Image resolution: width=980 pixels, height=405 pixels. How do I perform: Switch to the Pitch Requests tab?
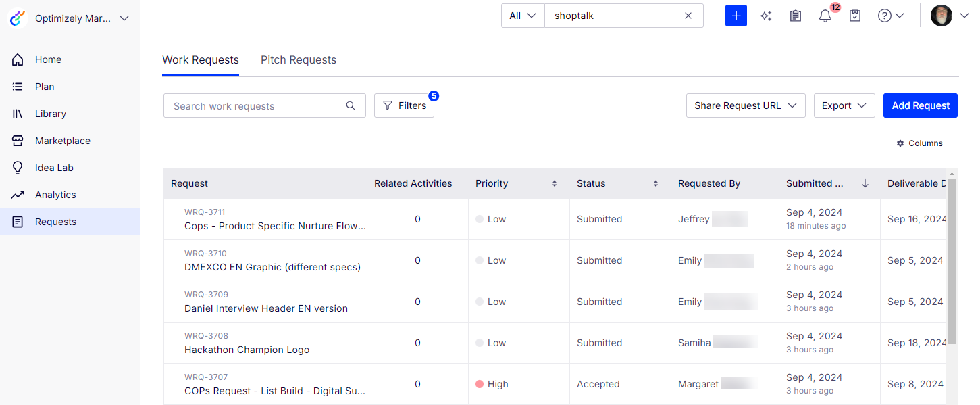click(x=299, y=59)
